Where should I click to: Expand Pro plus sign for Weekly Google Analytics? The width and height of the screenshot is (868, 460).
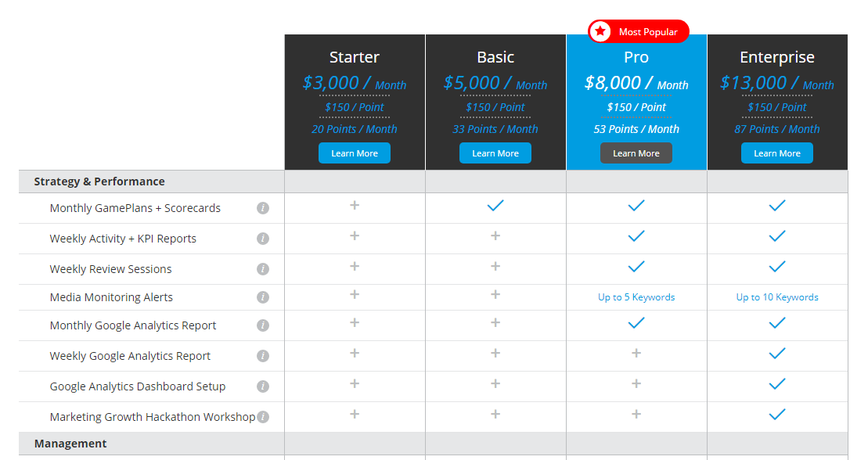pyautogui.click(x=636, y=354)
